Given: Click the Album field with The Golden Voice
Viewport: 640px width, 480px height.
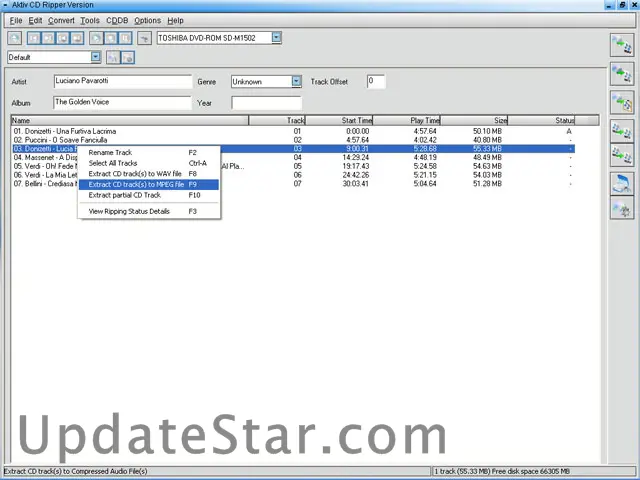Looking at the screenshot, I should pos(122,102).
